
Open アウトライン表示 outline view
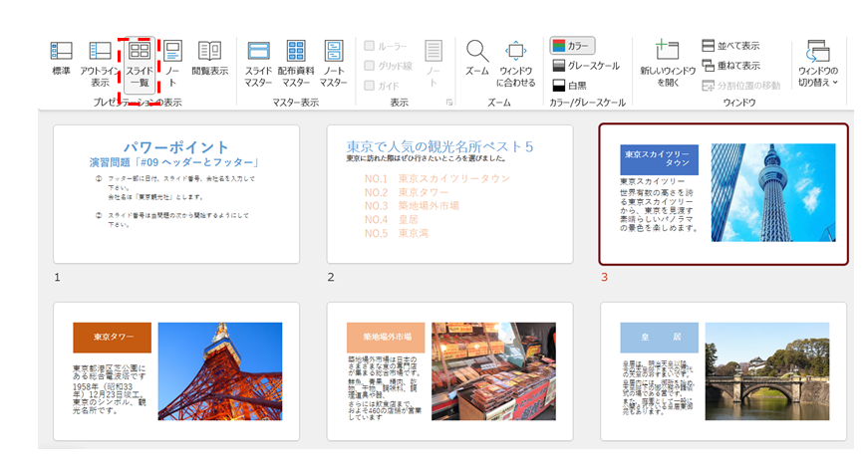coord(100,61)
